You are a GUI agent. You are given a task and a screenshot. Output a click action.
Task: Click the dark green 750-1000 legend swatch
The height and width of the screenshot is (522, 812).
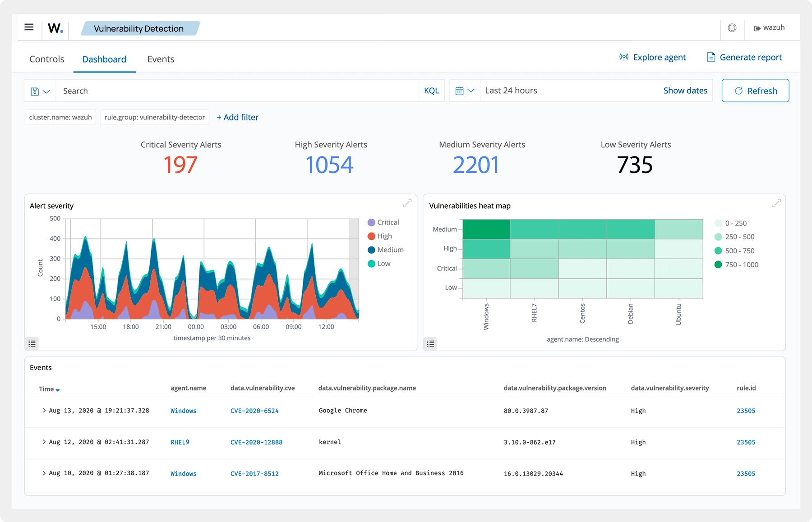pyautogui.click(x=718, y=265)
